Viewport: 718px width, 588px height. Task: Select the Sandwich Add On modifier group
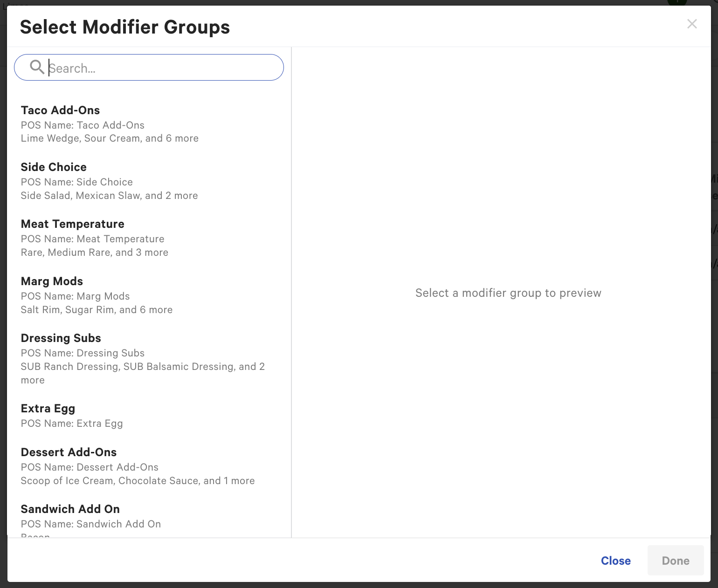[x=70, y=509]
